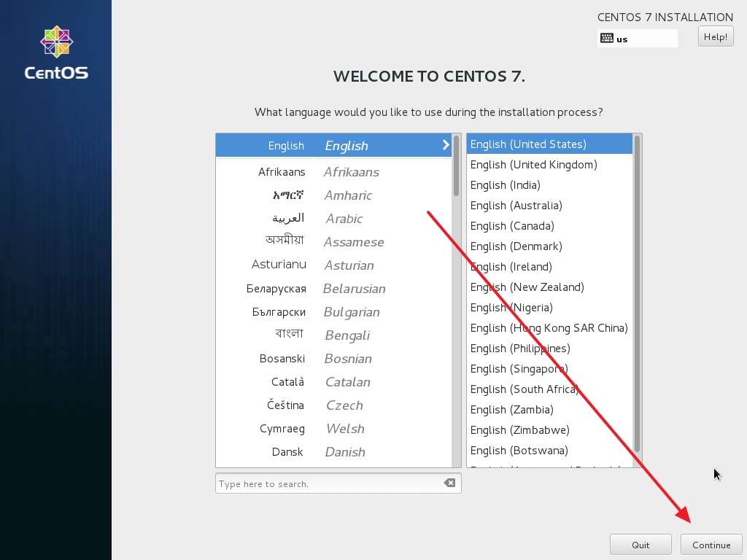747x560 pixels.
Task: Choose English (Hong Kong SAR China) locale
Action: click(x=550, y=328)
